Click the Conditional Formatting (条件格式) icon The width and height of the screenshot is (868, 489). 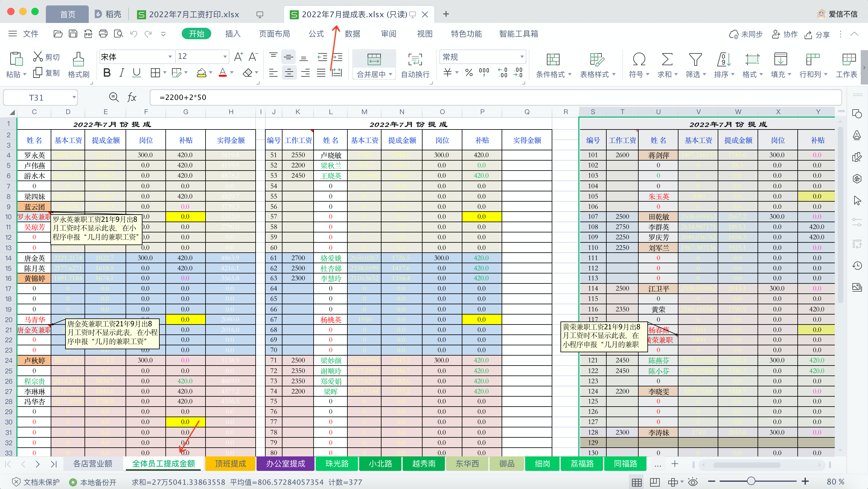(553, 59)
